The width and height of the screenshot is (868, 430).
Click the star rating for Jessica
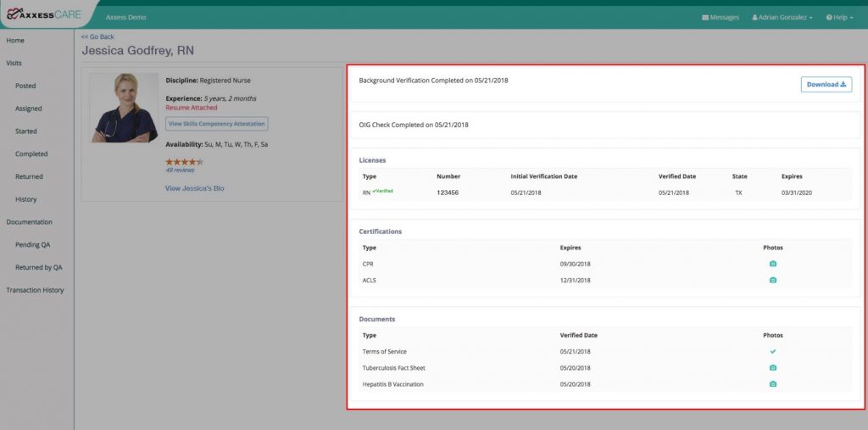pos(184,162)
